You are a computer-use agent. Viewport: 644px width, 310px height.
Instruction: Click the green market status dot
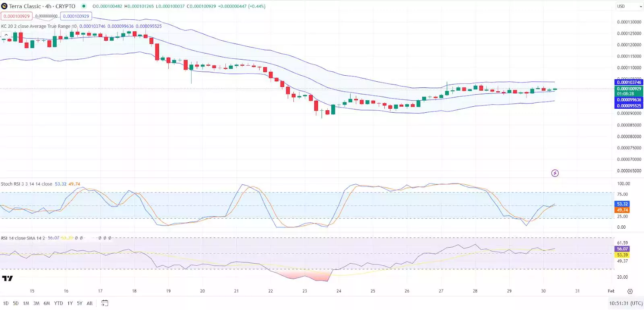pyautogui.click(x=84, y=6)
